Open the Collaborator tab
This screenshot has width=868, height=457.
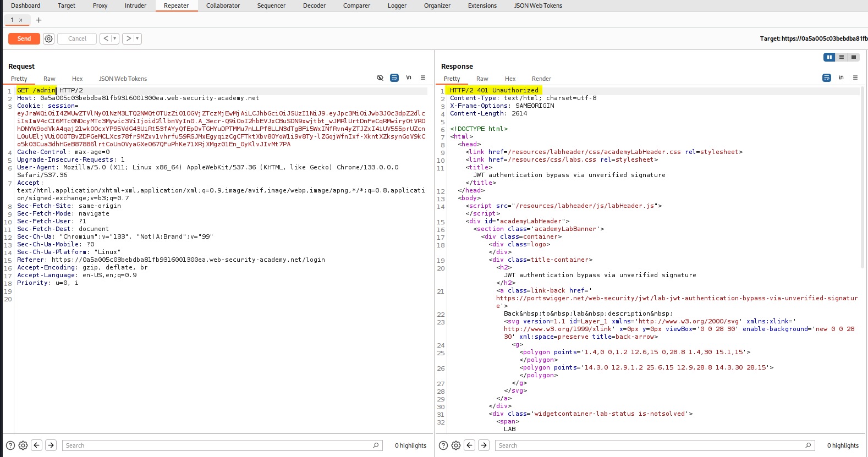(223, 5)
